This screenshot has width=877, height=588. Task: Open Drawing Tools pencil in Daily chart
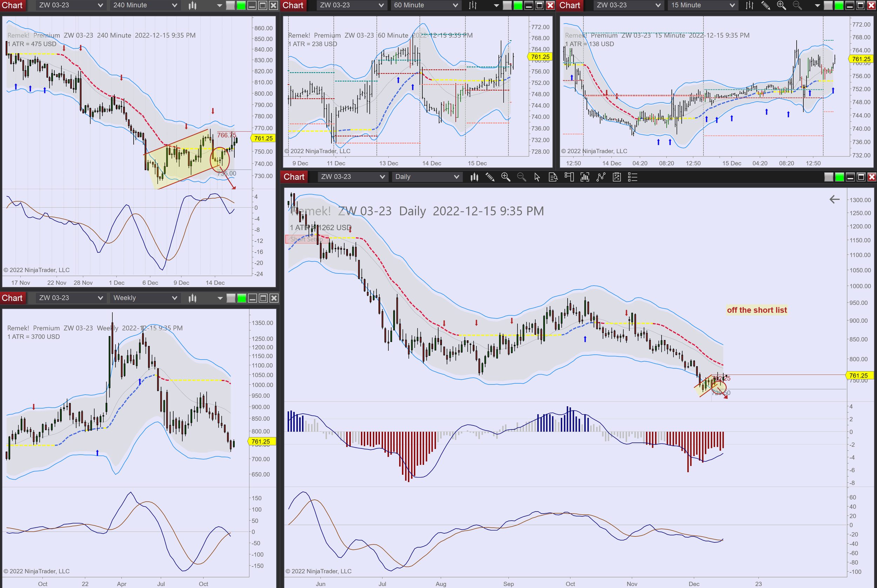[x=490, y=177]
